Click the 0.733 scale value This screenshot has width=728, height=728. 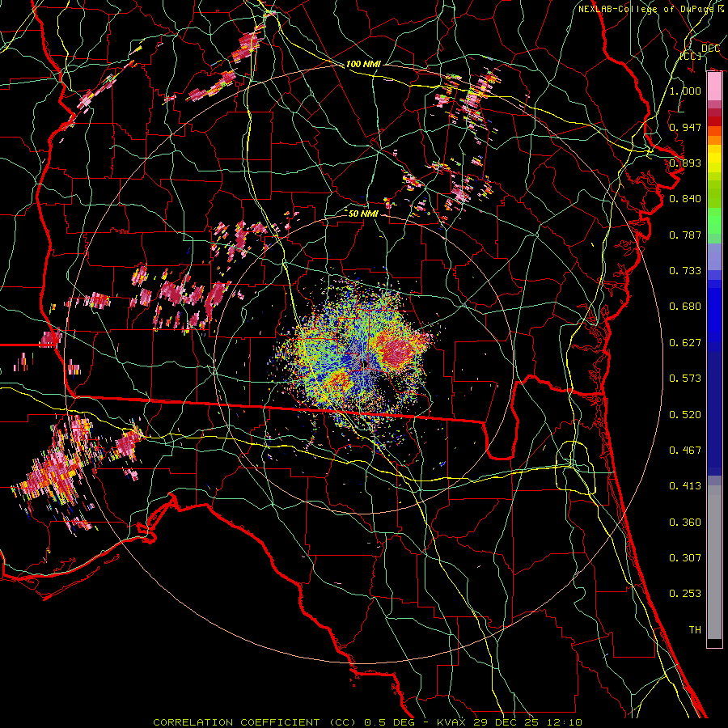pos(685,270)
